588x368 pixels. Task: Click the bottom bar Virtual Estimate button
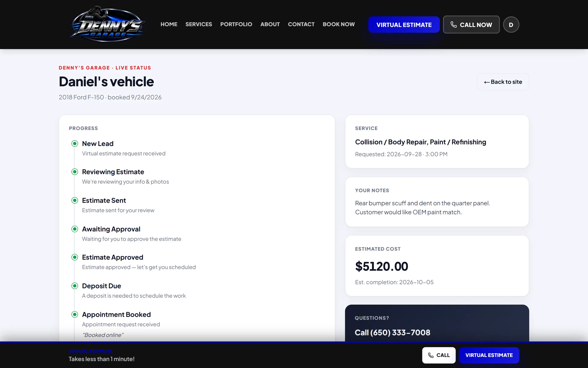(489, 355)
